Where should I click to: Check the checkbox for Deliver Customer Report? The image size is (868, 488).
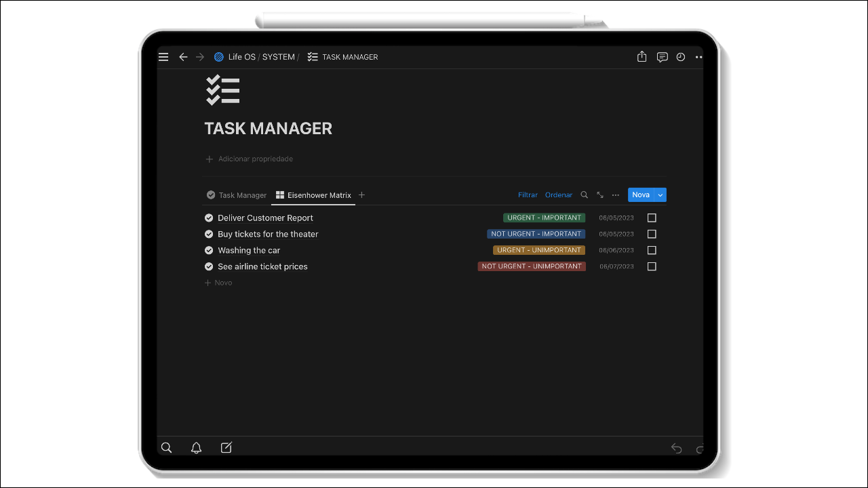tap(652, 218)
